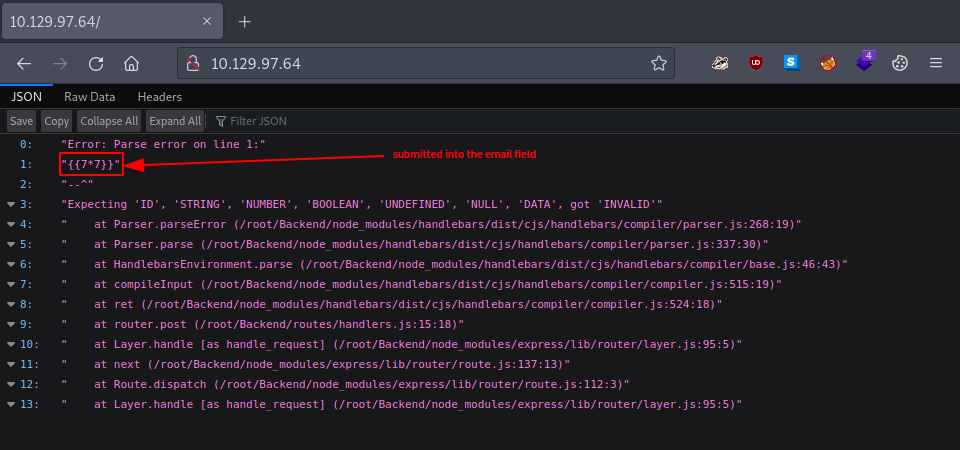Image resolution: width=960 pixels, height=450 pixels.
Task: Open the Headers tab
Action: [x=160, y=97]
